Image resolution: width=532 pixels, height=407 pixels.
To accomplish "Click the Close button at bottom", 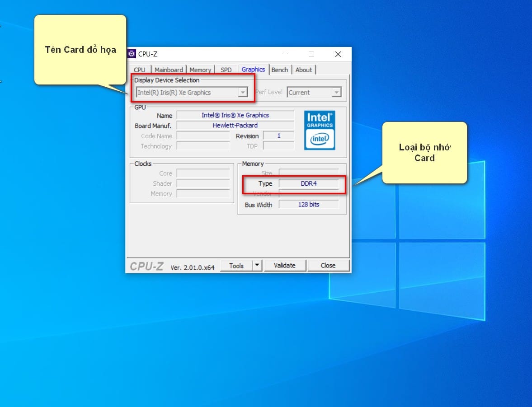I will click(328, 265).
